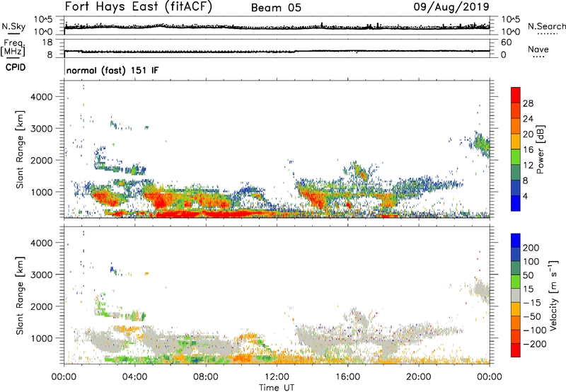Click the 'Power [dB]' colorbar title
Viewport: 566px width, 392px height.
tap(540, 149)
